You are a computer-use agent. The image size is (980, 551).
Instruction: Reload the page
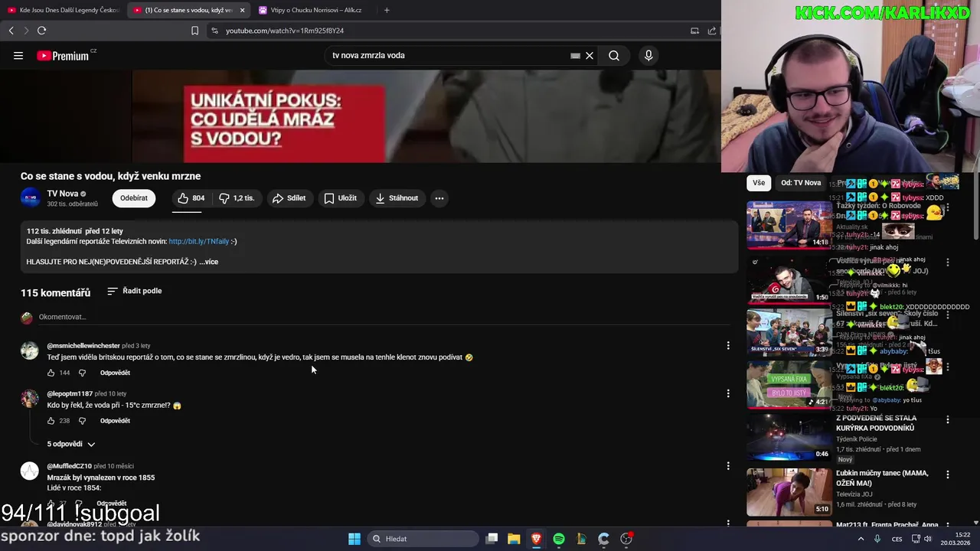(42, 31)
